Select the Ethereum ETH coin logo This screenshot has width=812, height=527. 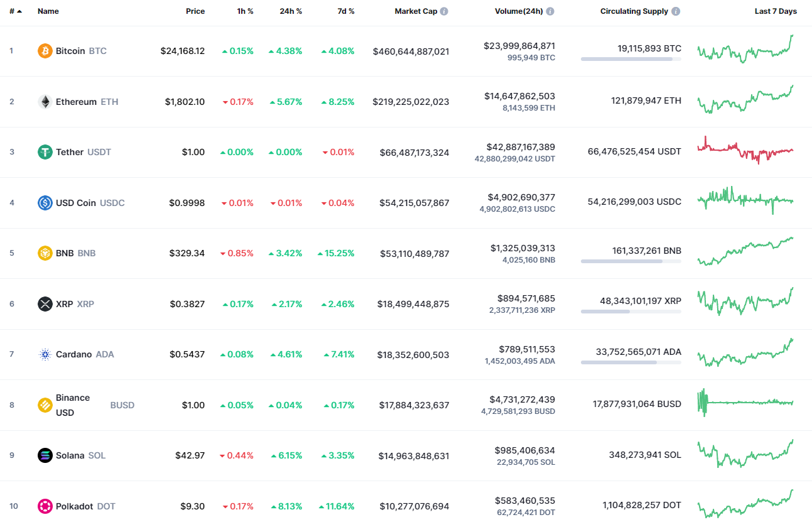44,101
